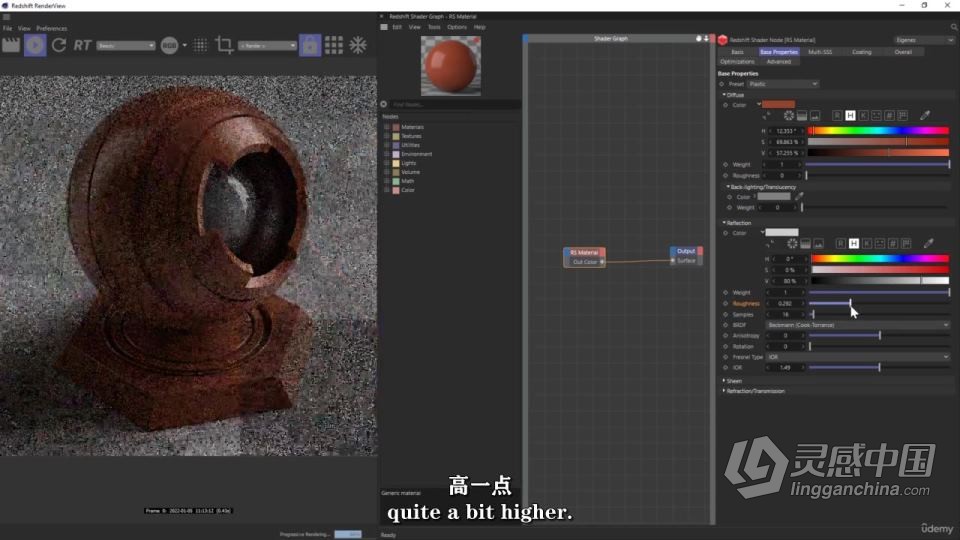The image size is (960, 540).
Task: Click the magnifier icon at Shader Graph top right
Action: (954, 27)
